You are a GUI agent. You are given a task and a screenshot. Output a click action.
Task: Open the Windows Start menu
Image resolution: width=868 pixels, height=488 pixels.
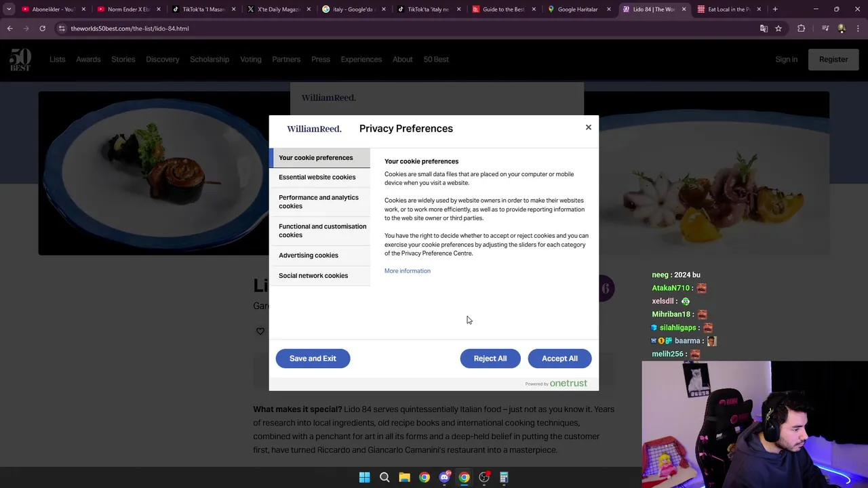(x=364, y=477)
